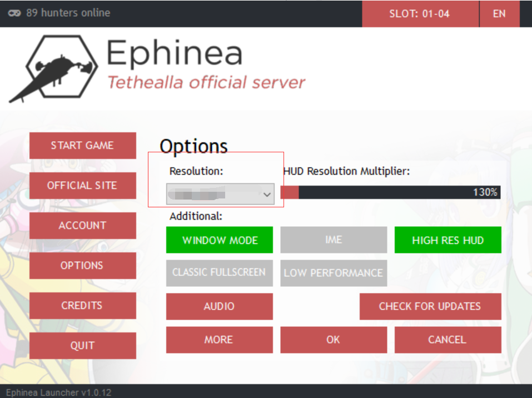The height and width of the screenshot is (398, 532).
Task: Quit the launcher via QUIT
Action: coord(82,346)
